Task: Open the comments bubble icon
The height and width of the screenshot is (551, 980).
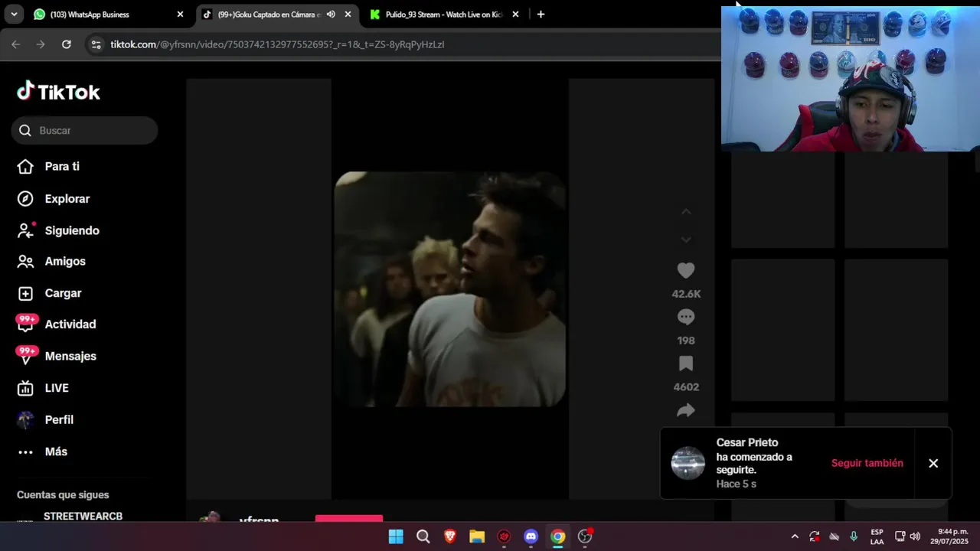Action: tap(686, 317)
